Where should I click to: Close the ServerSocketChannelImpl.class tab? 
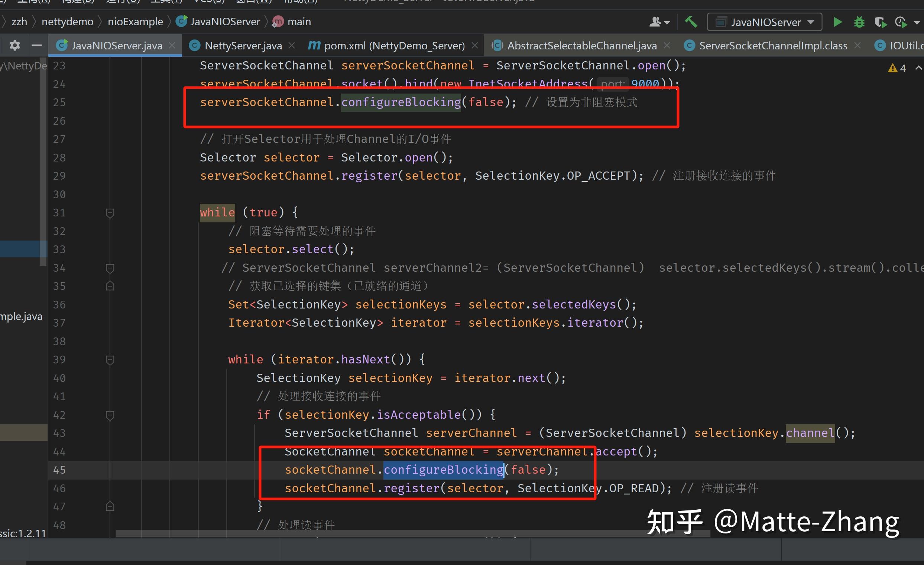[x=857, y=45]
